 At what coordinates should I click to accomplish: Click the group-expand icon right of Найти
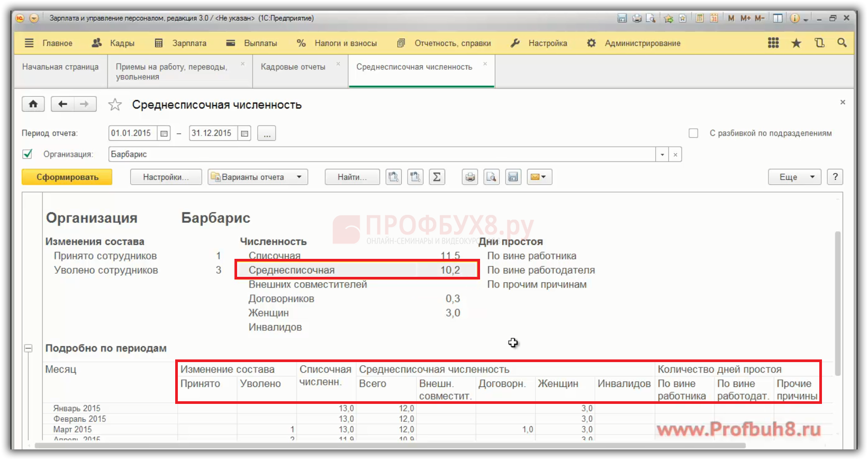click(393, 177)
